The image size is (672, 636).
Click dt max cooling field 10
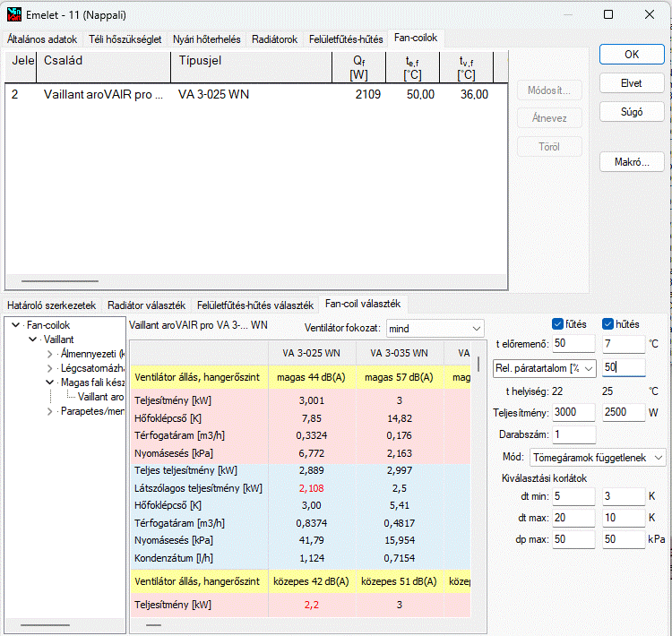624,518
